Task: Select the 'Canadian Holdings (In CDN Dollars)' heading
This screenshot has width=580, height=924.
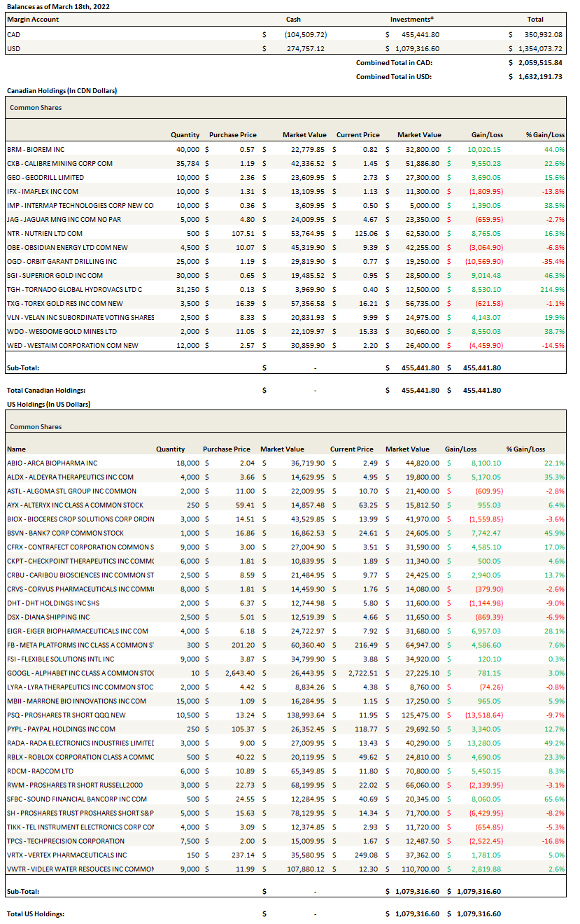Action: pyautogui.click(x=62, y=91)
